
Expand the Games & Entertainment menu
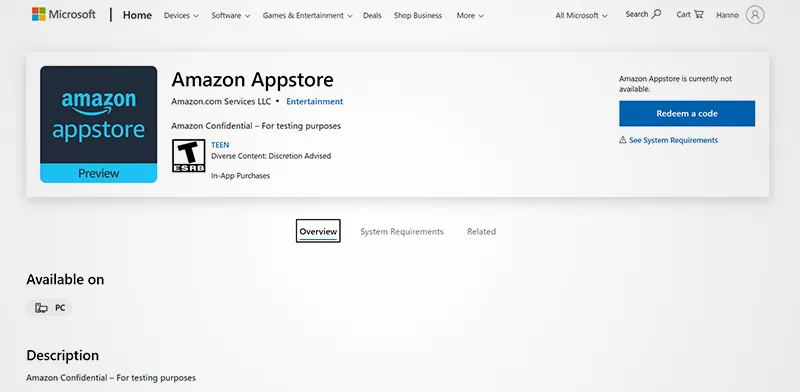point(308,15)
